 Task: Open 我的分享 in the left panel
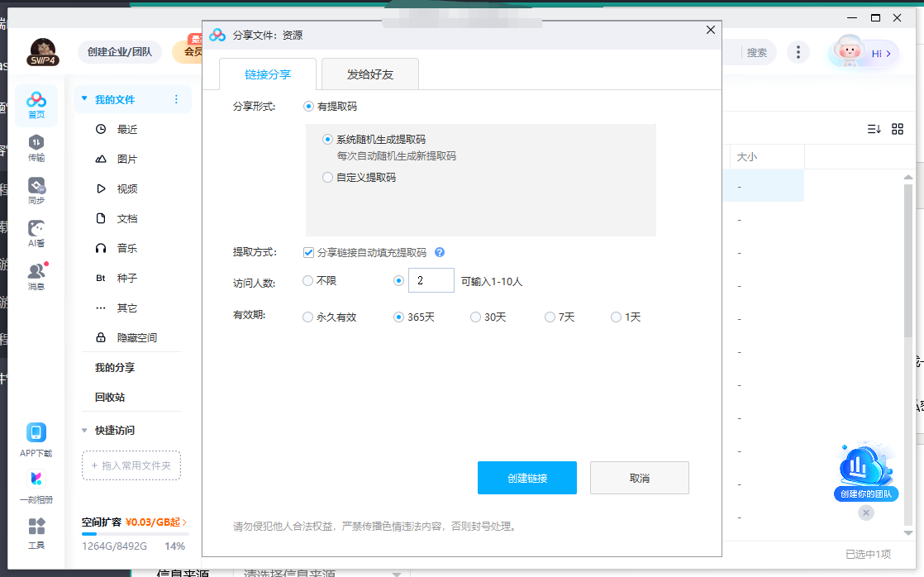pos(115,368)
